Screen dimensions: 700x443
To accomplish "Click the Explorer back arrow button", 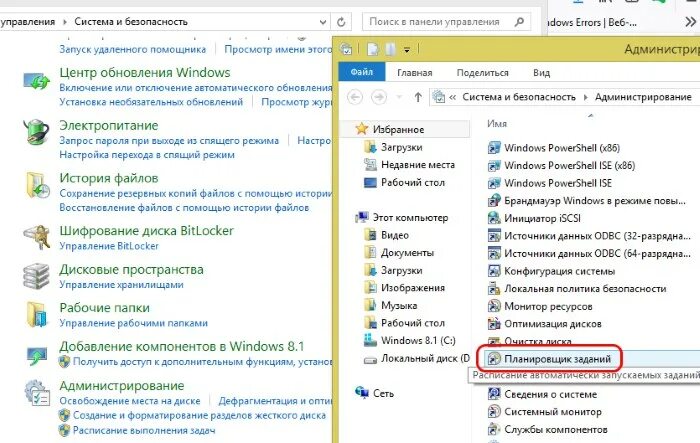I will 355,97.
